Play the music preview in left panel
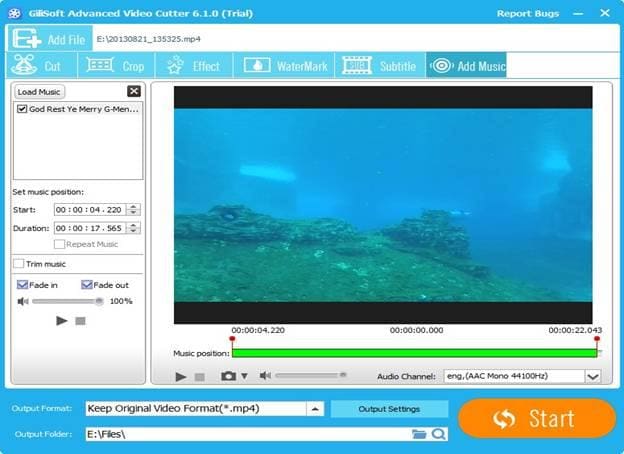624x454 pixels. (x=61, y=320)
